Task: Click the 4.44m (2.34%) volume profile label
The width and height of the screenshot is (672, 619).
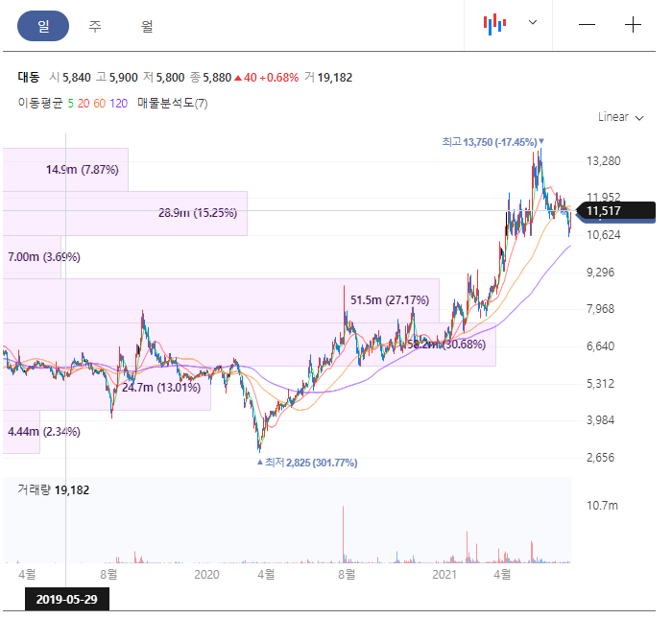Action: (x=44, y=431)
